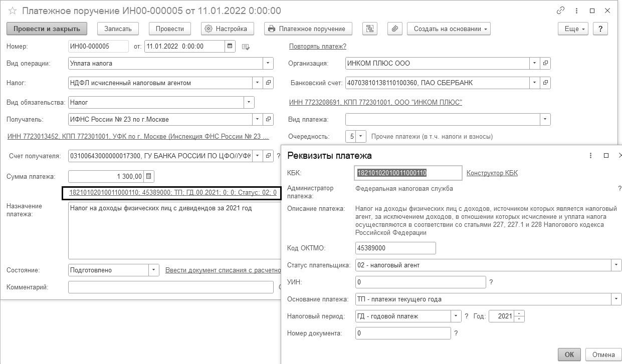Open the three-dot menu in main title bar
This screenshot has height=364, width=622.
click(576, 11)
